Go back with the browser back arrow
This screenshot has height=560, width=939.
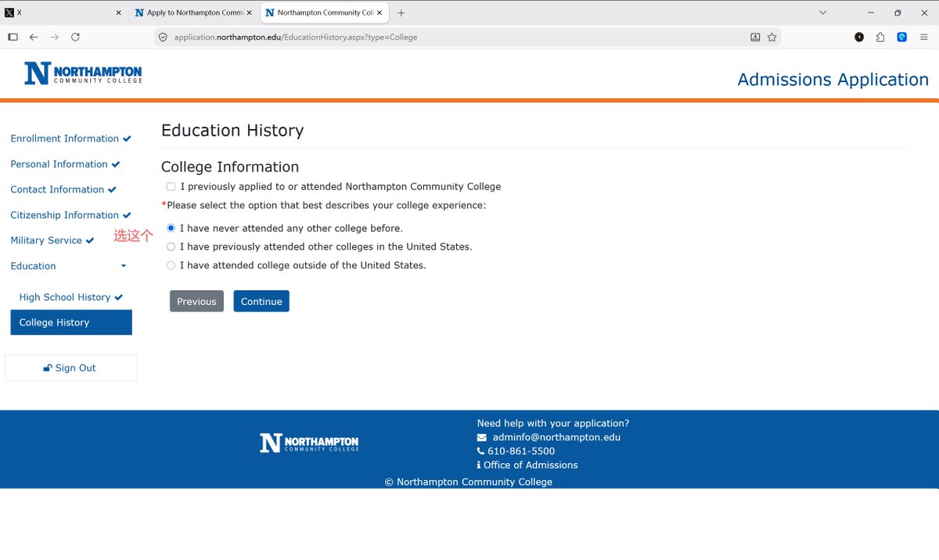34,37
